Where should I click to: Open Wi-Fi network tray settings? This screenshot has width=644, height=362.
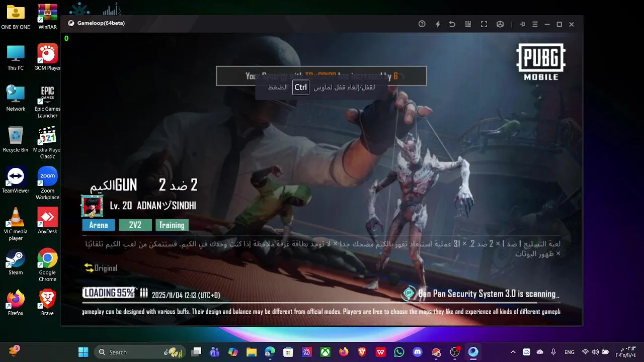pos(585,352)
